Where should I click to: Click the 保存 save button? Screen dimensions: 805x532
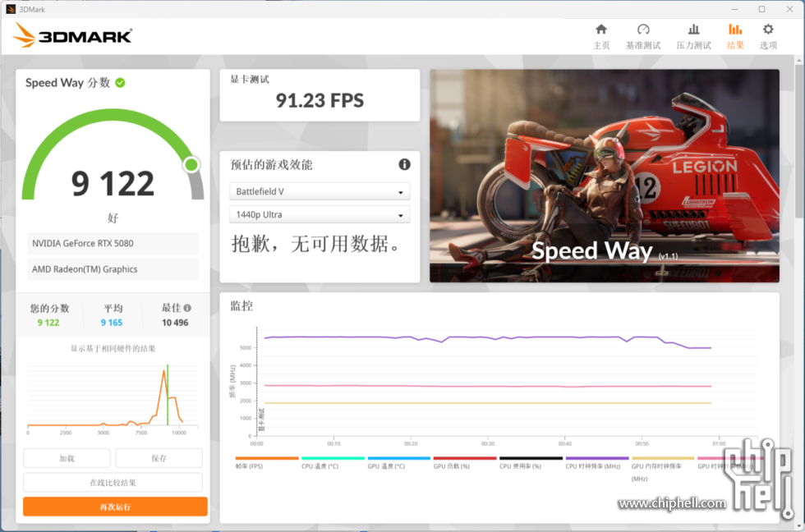tap(159, 458)
